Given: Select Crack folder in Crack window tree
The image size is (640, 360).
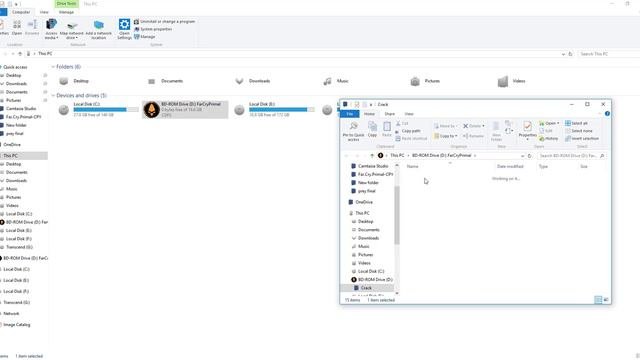Looking at the screenshot, I should point(366,288).
